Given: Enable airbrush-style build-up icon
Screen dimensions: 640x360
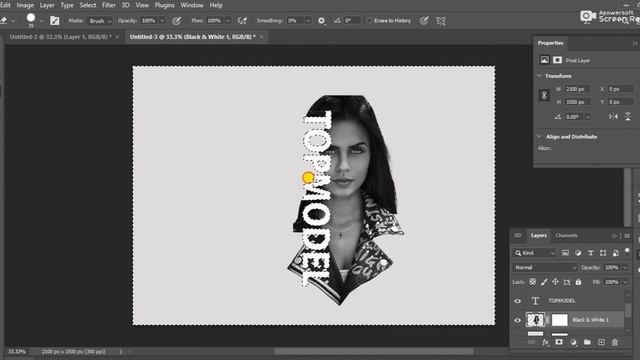Looking at the screenshot, I should tap(242, 20).
